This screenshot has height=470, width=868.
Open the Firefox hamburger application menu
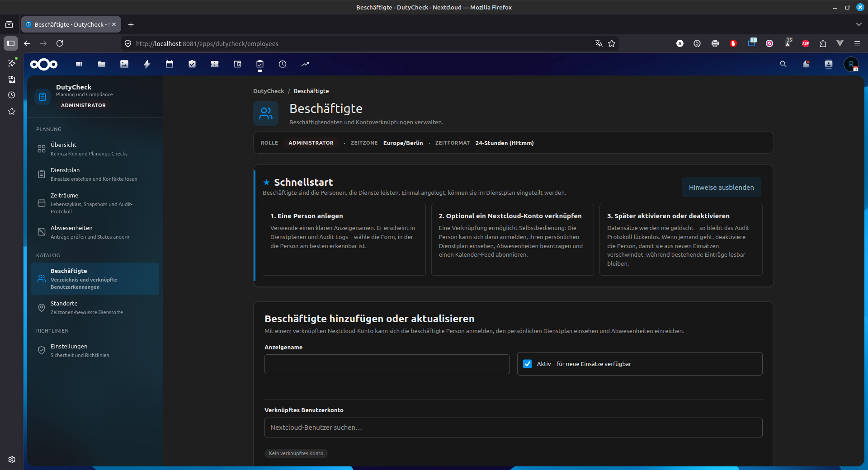(x=857, y=43)
